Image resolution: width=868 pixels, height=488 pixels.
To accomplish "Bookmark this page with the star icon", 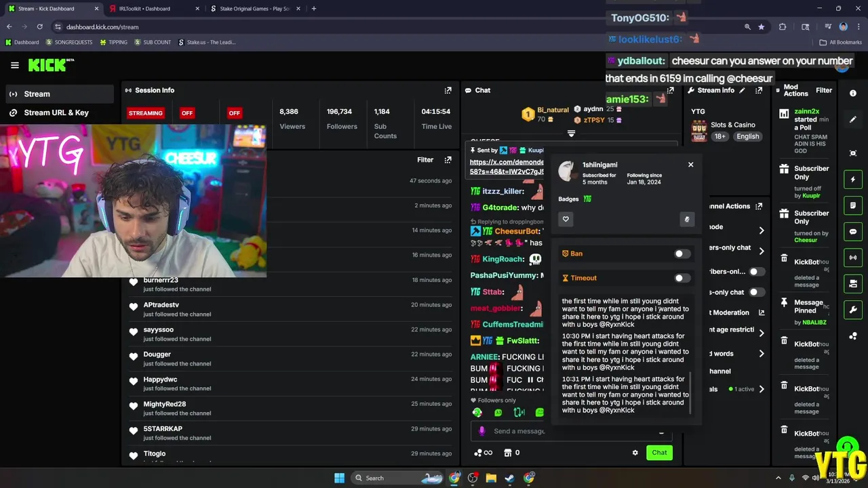I will [x=762, y=27].
